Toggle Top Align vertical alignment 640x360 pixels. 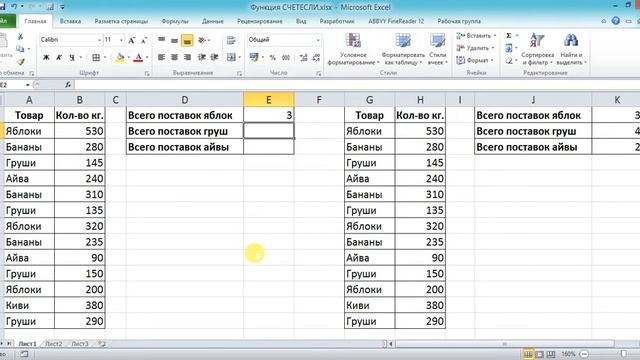coord(162,40)
